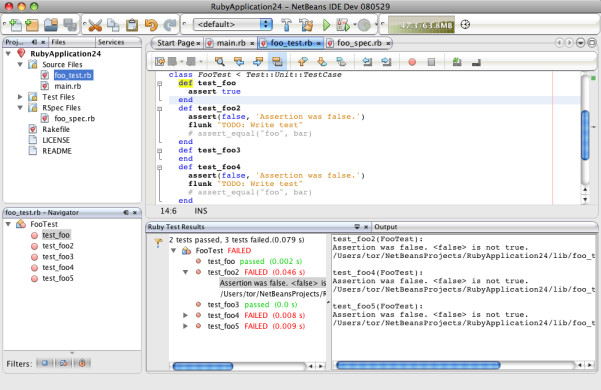The height and width of the screenshot is (390, 601).
Task: Click the Find Previous Occurrence icon
Action: coord(239,62)
